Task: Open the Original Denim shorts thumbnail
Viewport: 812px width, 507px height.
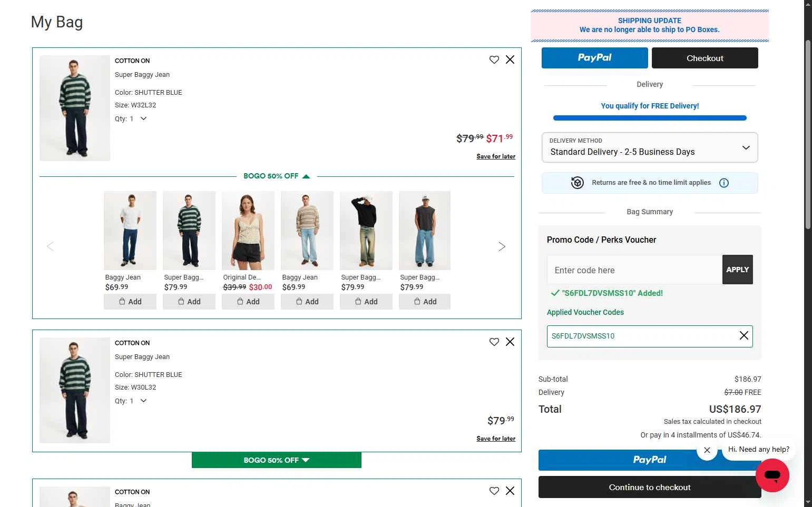Action: click(x=248, y=231)
